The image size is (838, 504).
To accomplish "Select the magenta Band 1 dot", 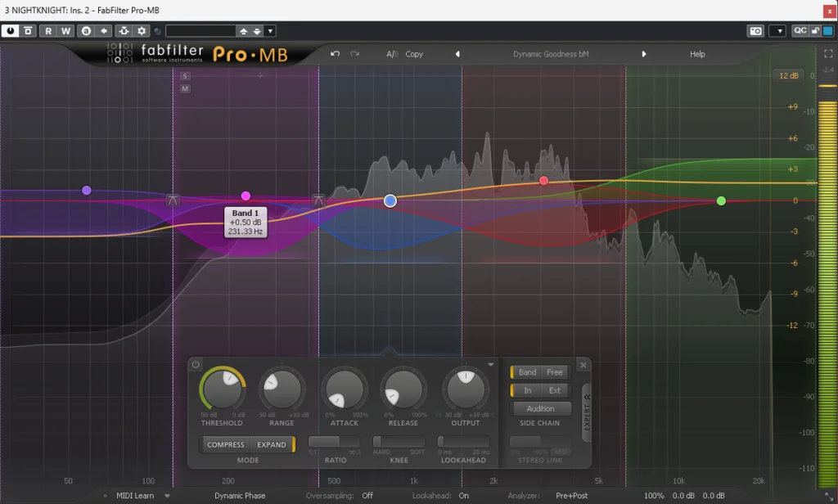I will tap(246, 196).
